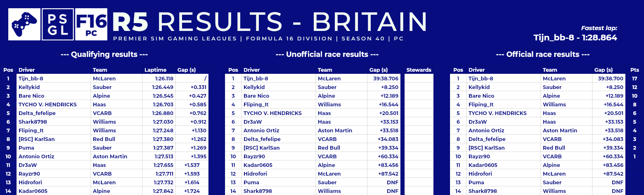Click the PSGL logo box

click(x=58, y=24)
